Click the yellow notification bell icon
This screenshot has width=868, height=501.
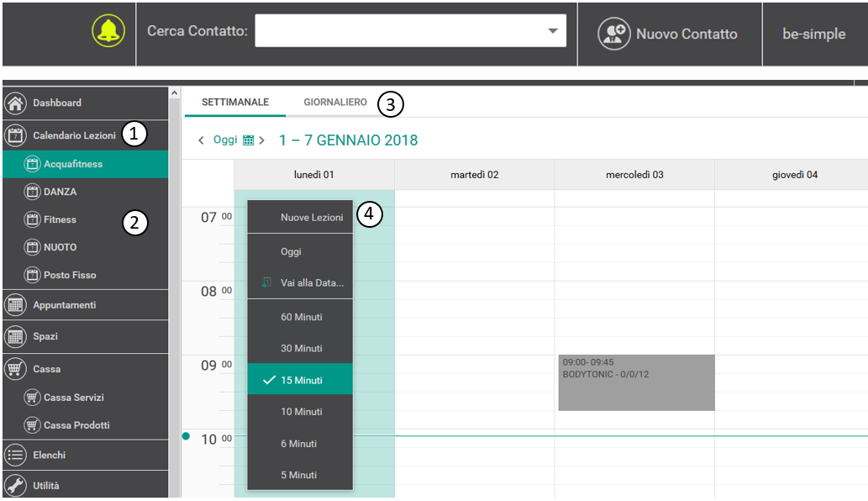(108, 30)
